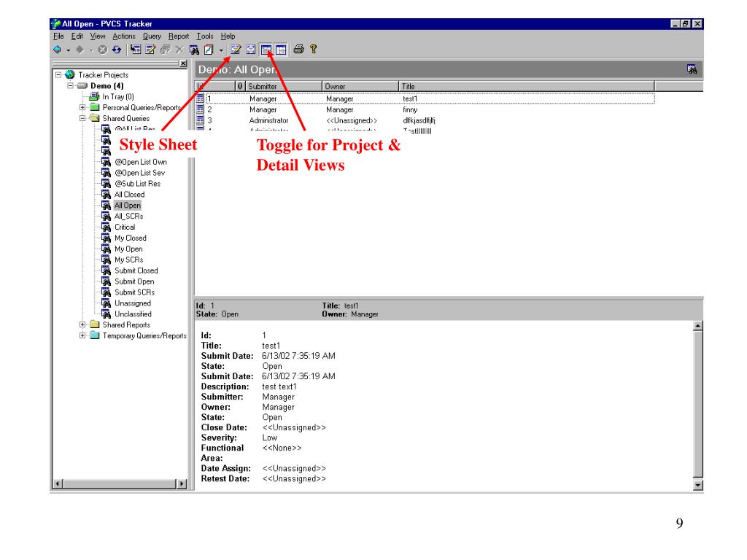Click the In Tray icon in tree
Image resolution: width=747 pixels, height=560 pixels.
94,97
